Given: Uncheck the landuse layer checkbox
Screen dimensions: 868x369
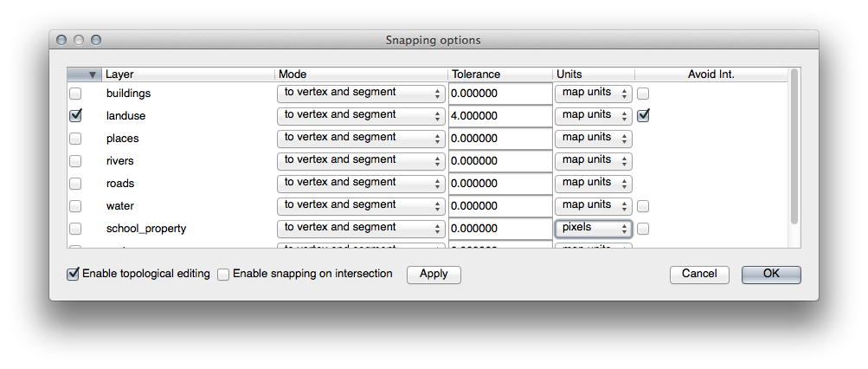Looking at the screenshot, I should click(75, 115).
